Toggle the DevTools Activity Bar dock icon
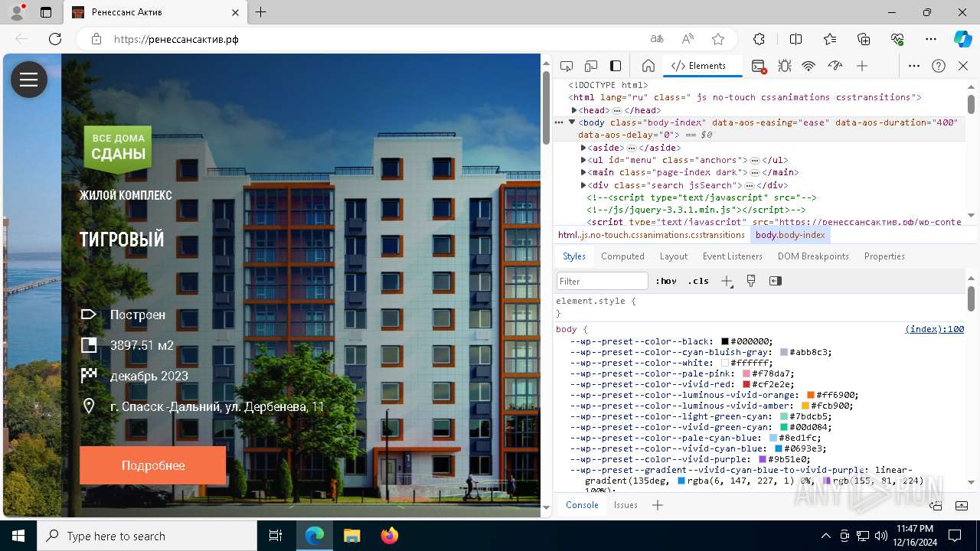The width and height of the screenshot is (980, 551). tap(616, 66)
